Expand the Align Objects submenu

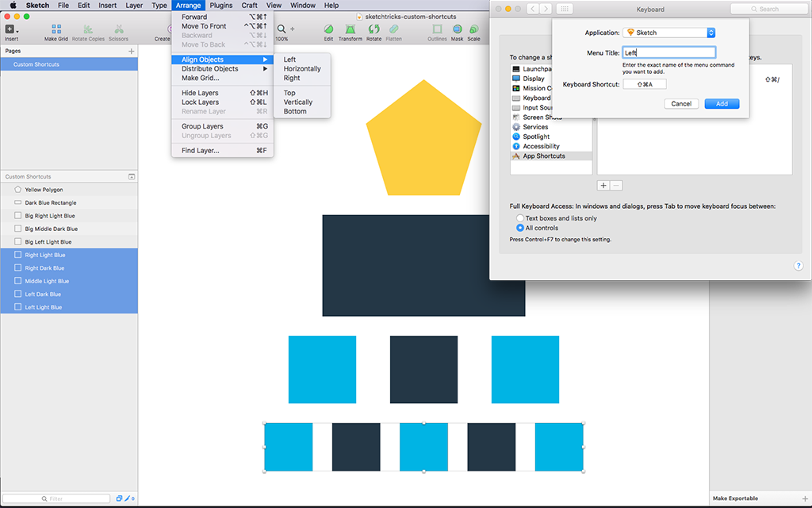(223, 60)
